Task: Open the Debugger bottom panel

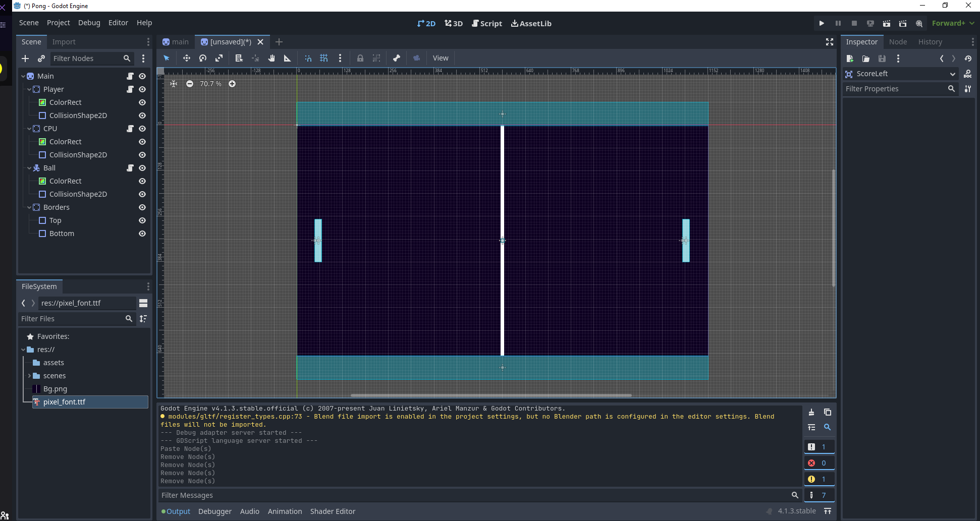Action: point(215,511)
